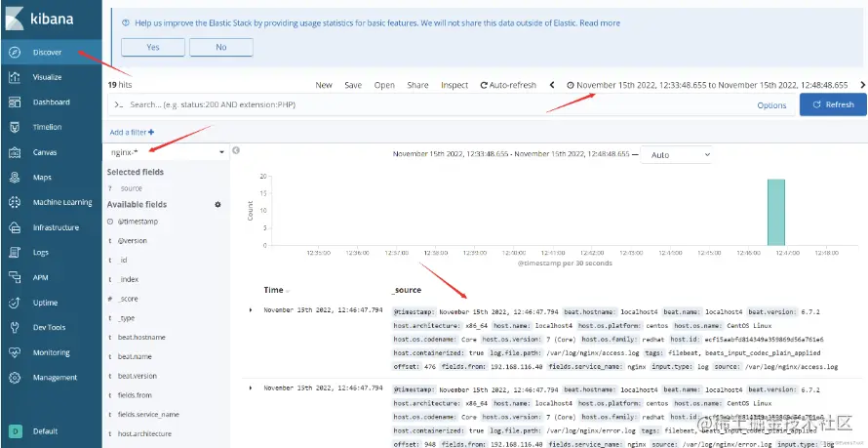Click the Default space avatar

point(16,431)
